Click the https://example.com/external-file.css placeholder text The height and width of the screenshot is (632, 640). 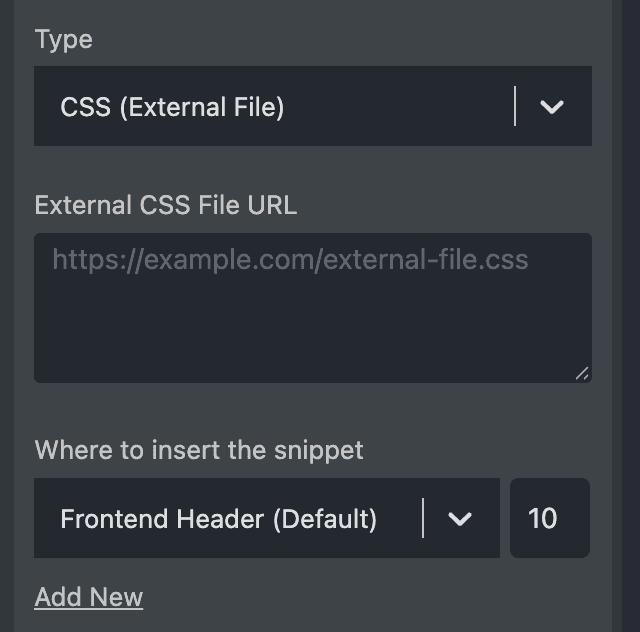290,260
